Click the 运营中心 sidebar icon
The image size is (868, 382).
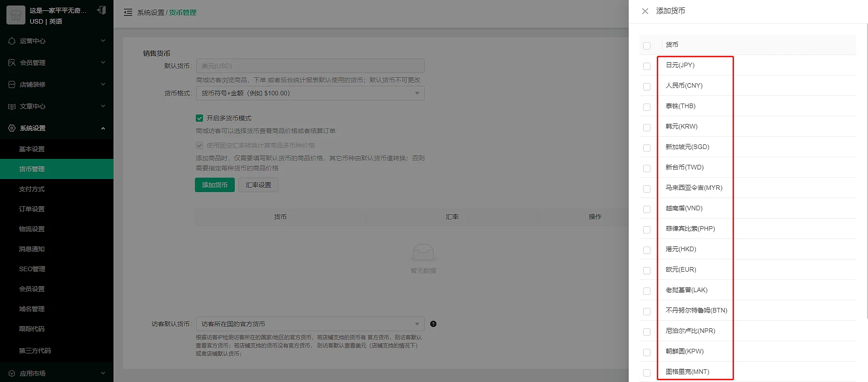(x=12, y=41)
